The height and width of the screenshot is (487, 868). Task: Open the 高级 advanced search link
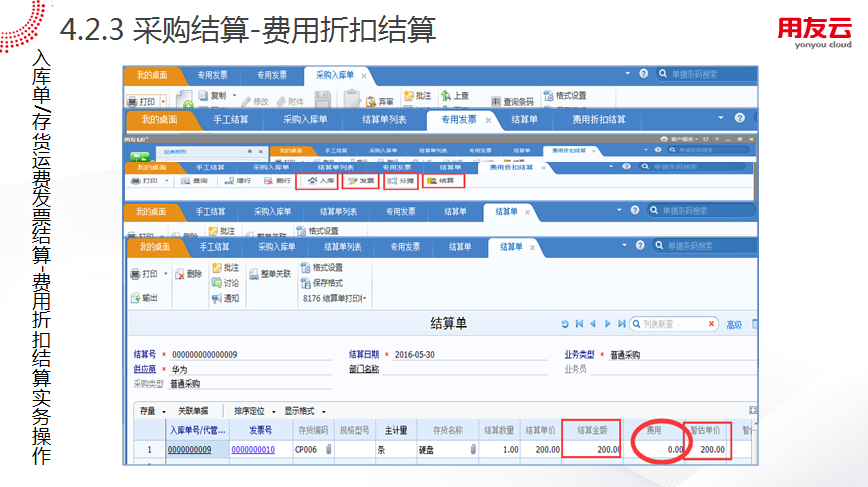(733, 324)
